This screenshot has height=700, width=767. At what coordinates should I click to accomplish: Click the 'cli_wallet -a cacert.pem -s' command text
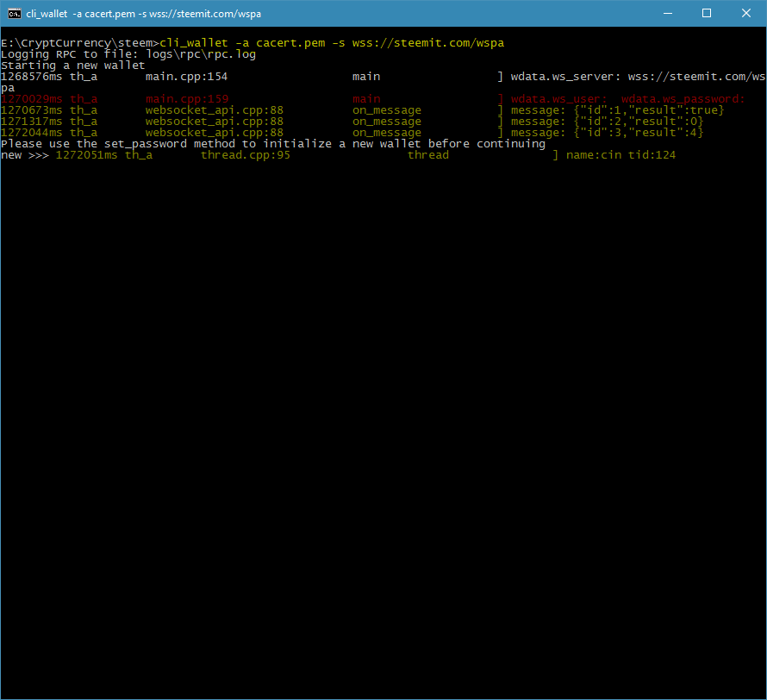pos(253,43)
